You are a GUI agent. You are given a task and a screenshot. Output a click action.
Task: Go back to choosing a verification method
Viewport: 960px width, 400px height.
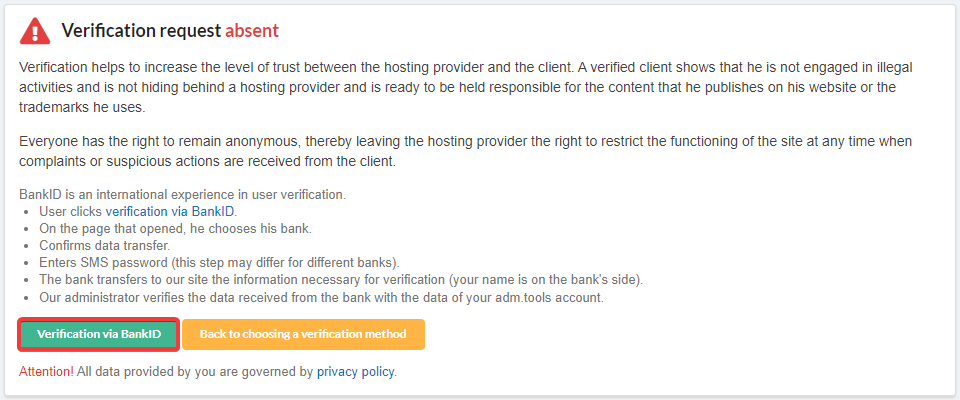[303, 334]
